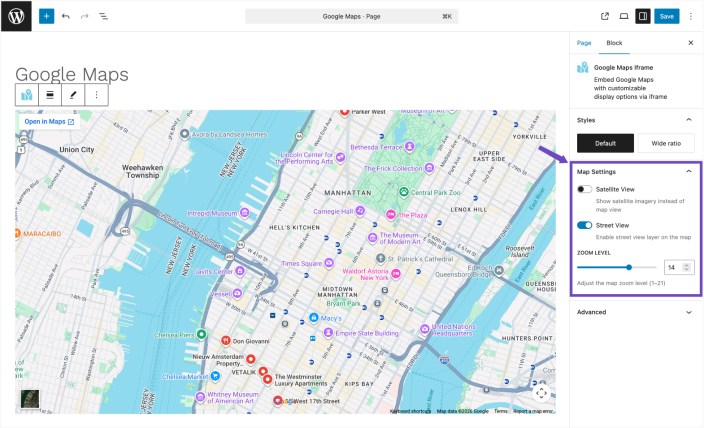Click the WordPress logo button

click(16, 16)
